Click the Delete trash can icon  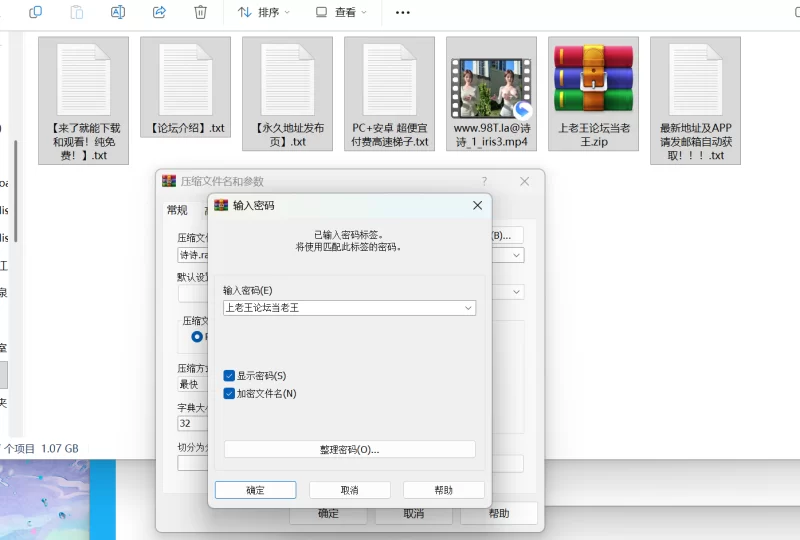click(200, 12)
